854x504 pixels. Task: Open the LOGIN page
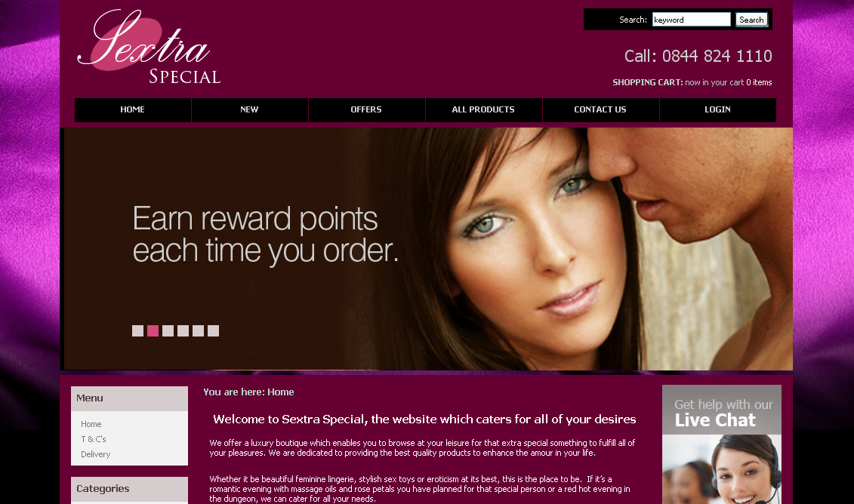coord(718,109)
